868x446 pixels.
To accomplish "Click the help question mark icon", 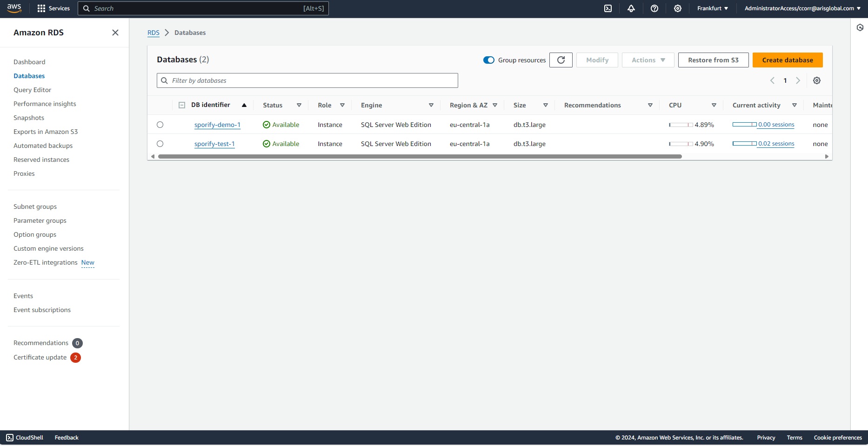I will tap(654, 8).
